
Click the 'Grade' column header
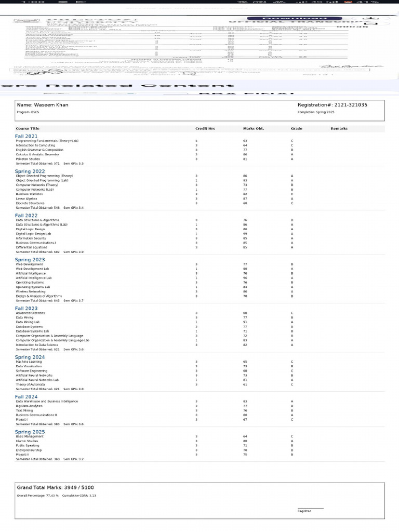pyautogui.click(x=296, y=129)
